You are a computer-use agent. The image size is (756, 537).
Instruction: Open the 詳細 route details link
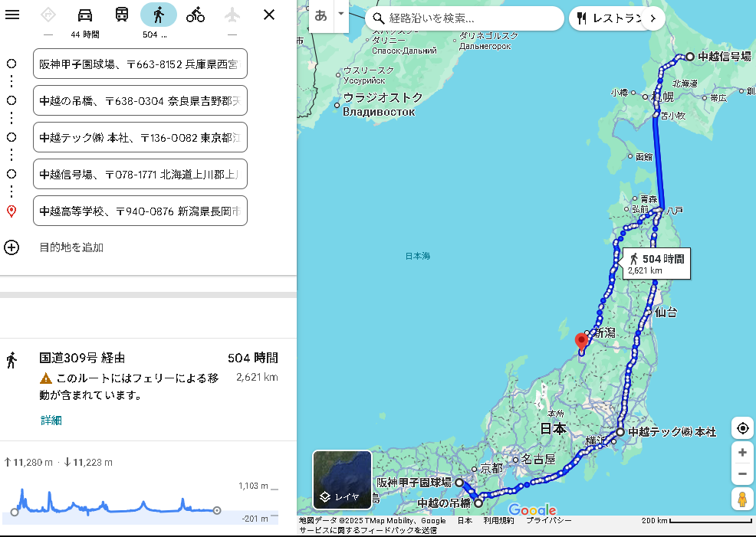pyautogui.click(x=51, y=421)
